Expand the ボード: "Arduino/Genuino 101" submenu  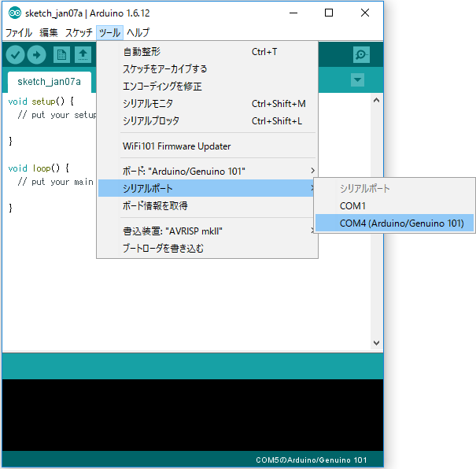[208, 172]
